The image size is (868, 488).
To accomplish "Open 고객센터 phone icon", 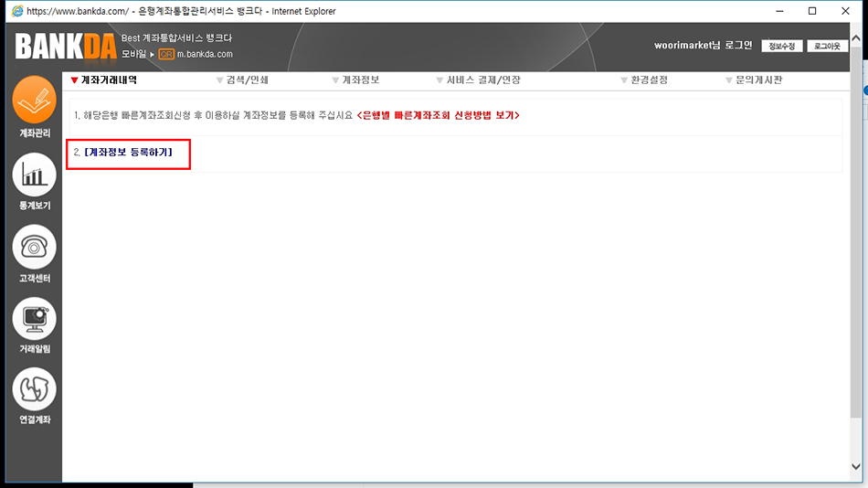I will (35, 247).
